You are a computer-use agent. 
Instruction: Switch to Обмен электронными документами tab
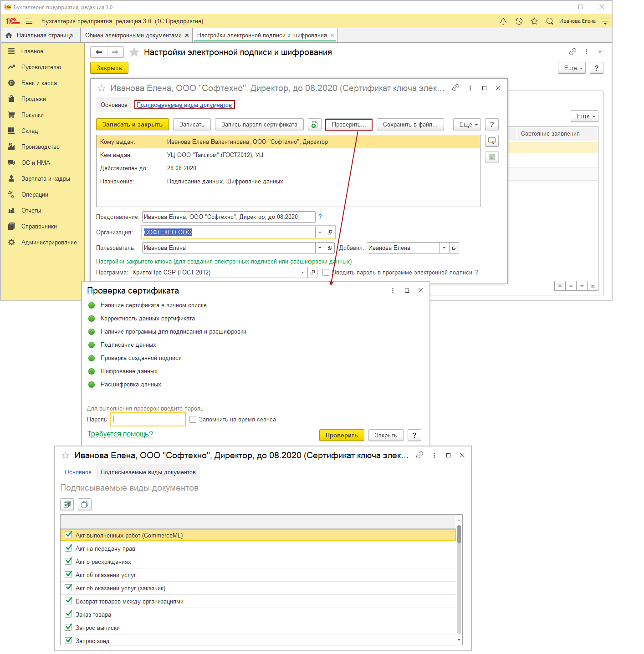click(x=133, y=35)
